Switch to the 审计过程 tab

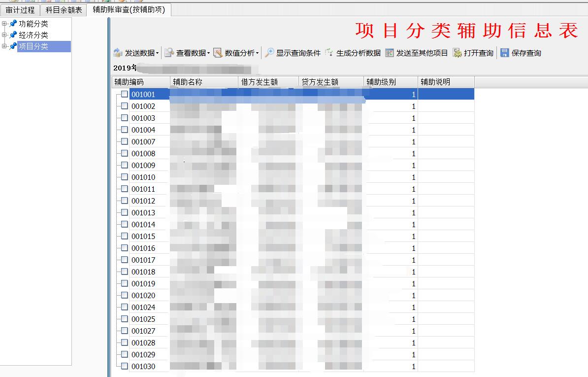click(x=20, y=10)
